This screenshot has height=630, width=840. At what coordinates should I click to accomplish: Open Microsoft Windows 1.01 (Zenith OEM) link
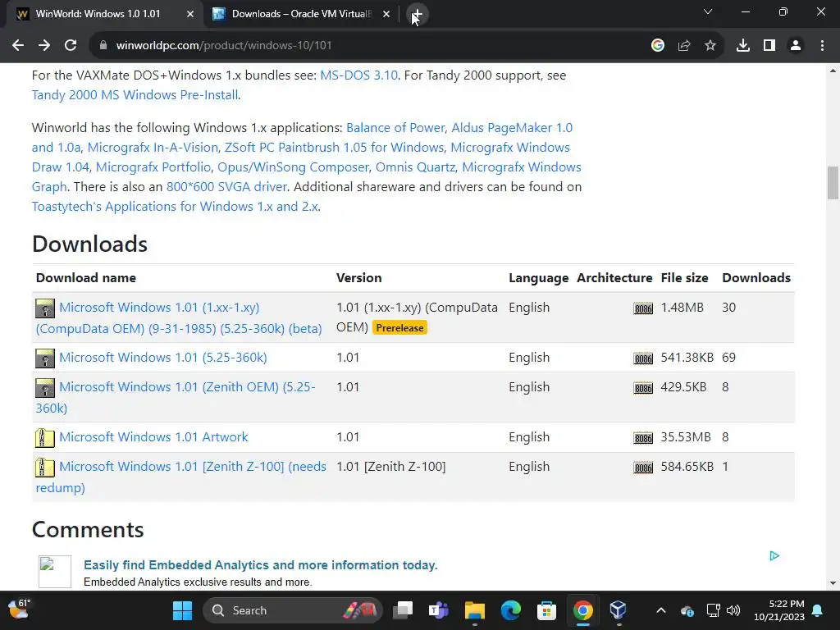(x=176, y=397)
